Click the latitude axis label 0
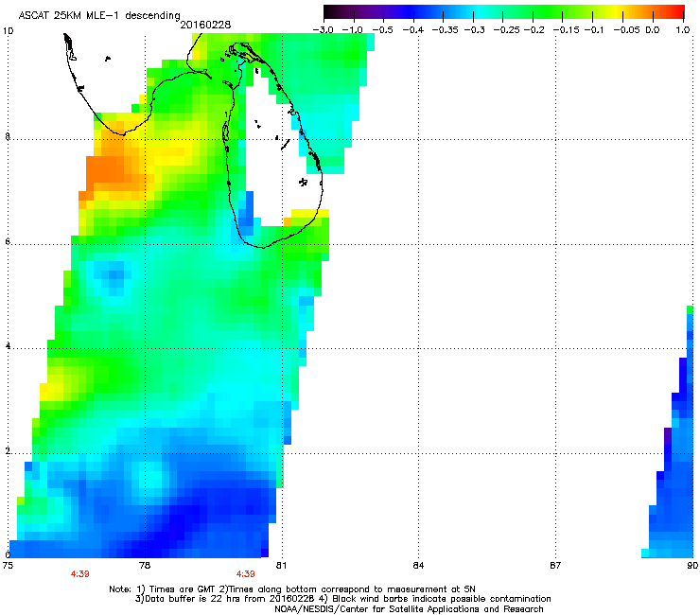Image resolution: width=700 pixels, height=615 pixels. 8,554
